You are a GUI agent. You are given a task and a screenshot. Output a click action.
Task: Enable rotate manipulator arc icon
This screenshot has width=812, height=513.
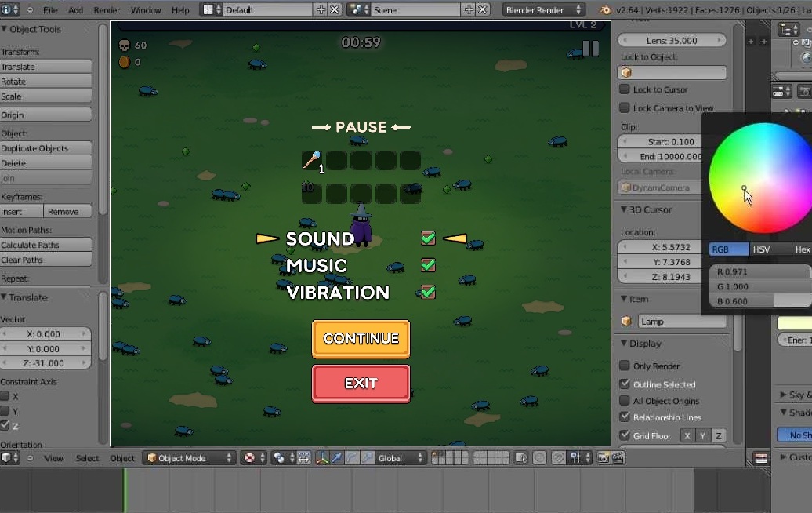pos(352,457)
